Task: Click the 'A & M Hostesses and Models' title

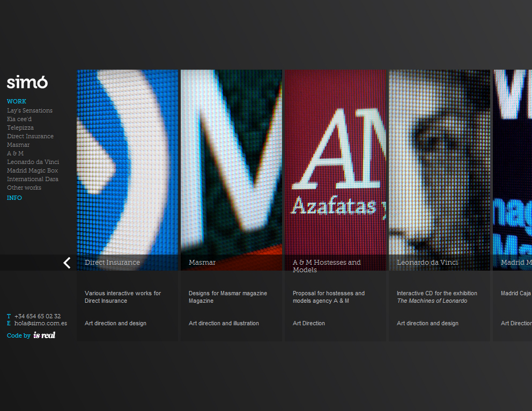Action: pos(327,266)
